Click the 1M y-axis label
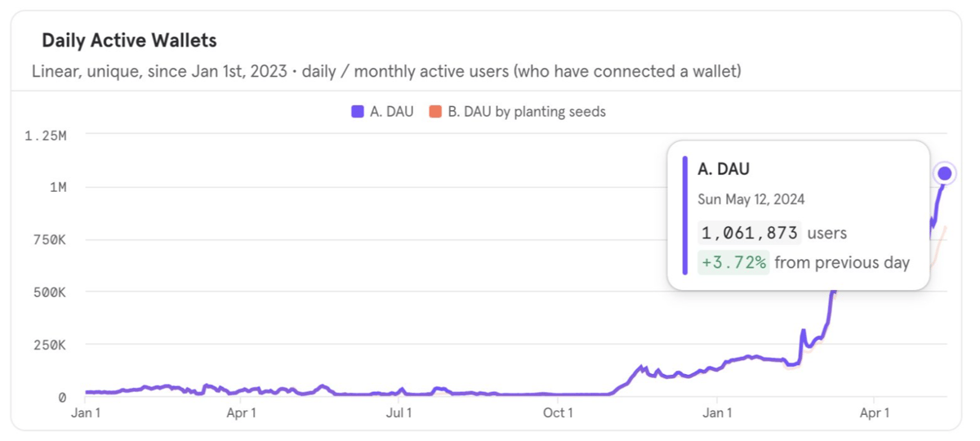The height and width of the screenshot is (441, 980). [x=58, y=187]
